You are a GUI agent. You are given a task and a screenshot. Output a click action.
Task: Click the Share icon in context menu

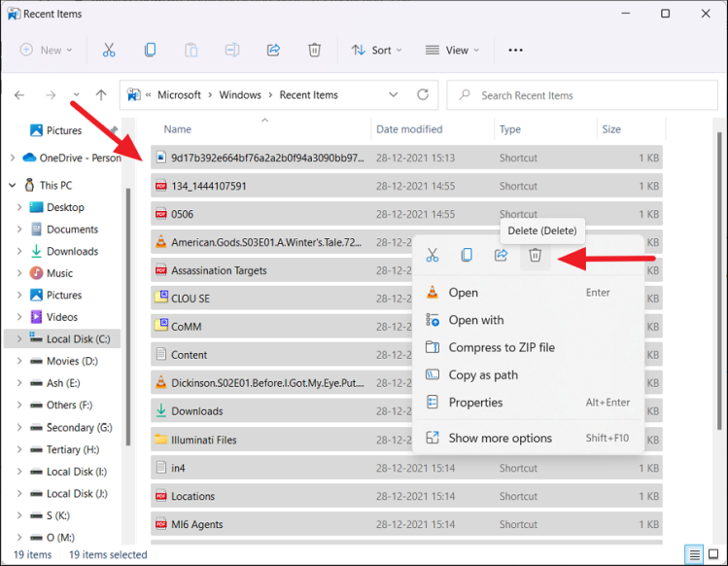tap(501, 255)
